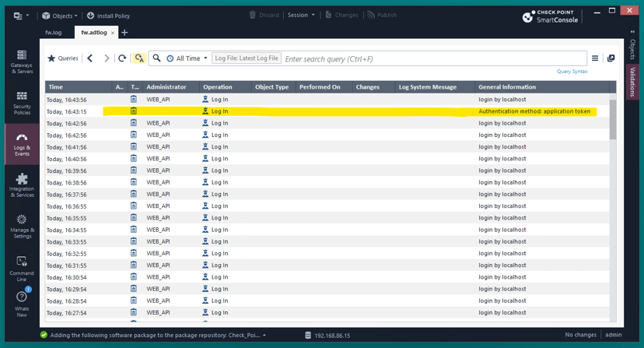The width and height of the screenshot is (644, 348).
Task: Open the Queries favorites star
Action: pos(63,58)
